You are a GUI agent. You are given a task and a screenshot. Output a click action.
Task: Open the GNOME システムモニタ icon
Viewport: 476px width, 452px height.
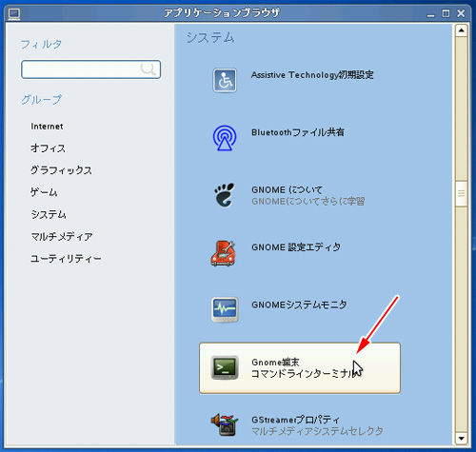[225, 310]
